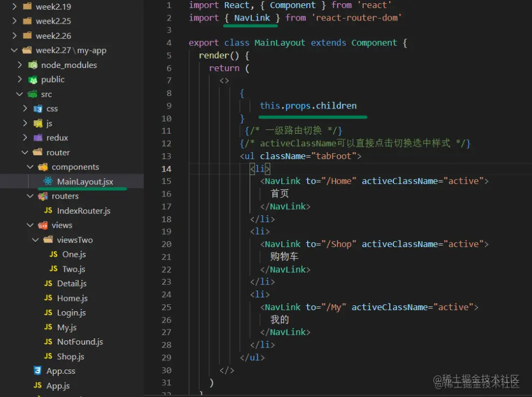Click the JS icon beside NotFound.js

[x=48, y=341]
